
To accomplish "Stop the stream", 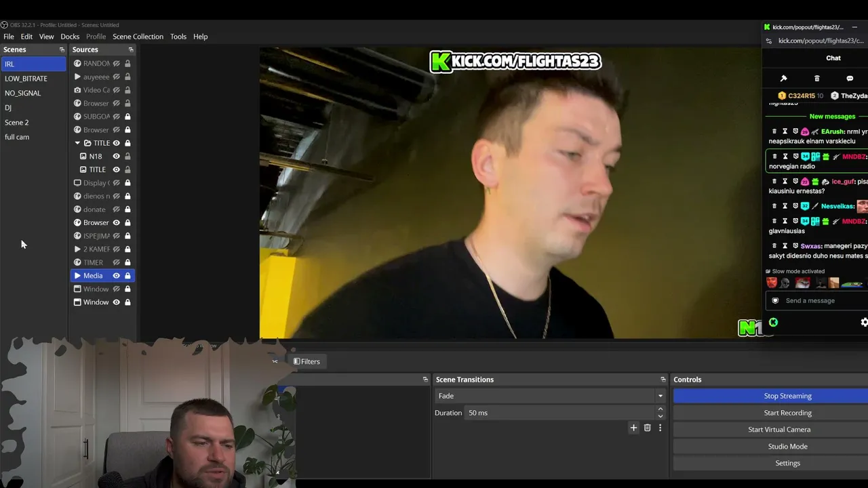I will (x=787, y=396).
